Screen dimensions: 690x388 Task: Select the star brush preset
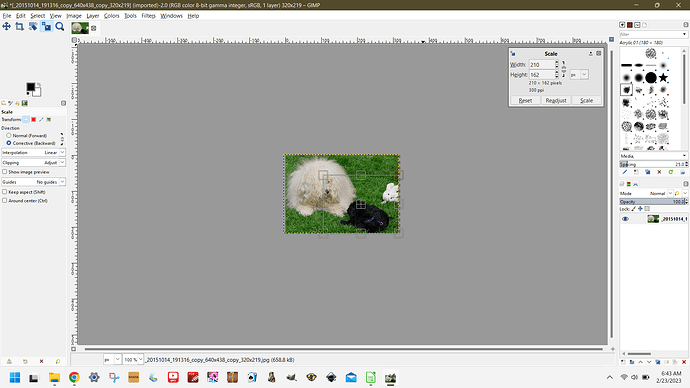click(663, 78)
